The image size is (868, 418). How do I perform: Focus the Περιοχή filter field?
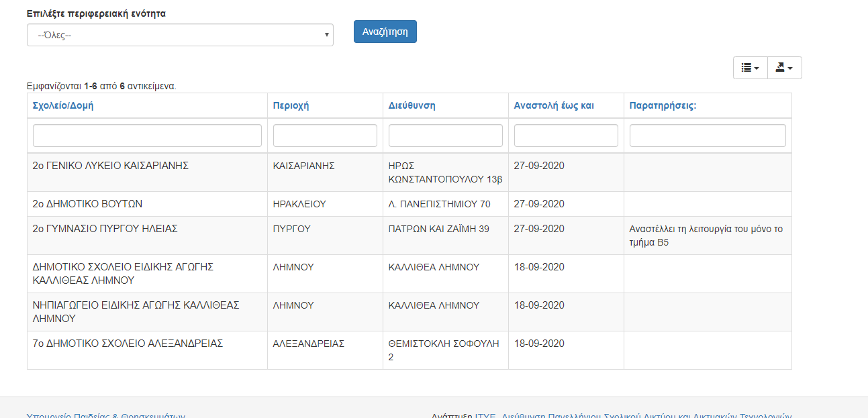coord(325,136)
